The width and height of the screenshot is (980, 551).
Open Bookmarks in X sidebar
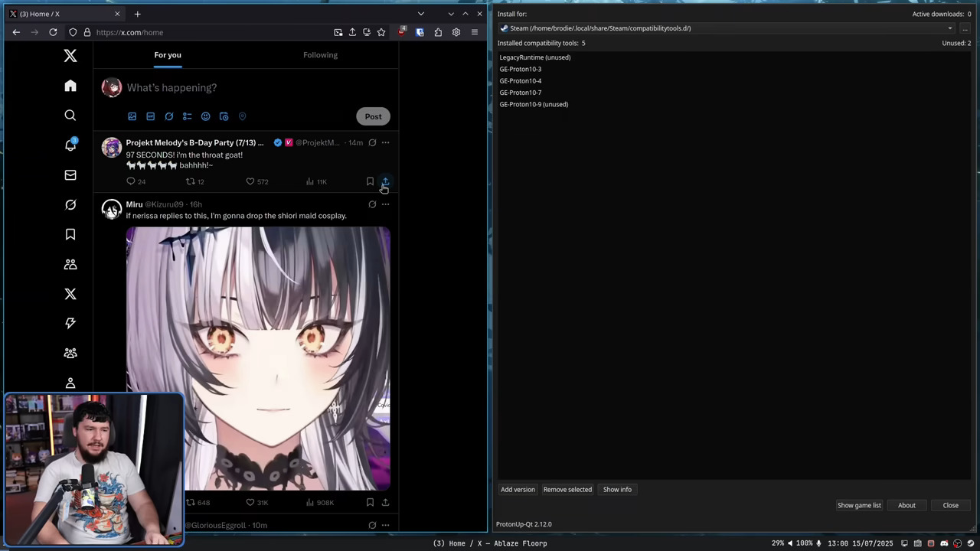70,234
